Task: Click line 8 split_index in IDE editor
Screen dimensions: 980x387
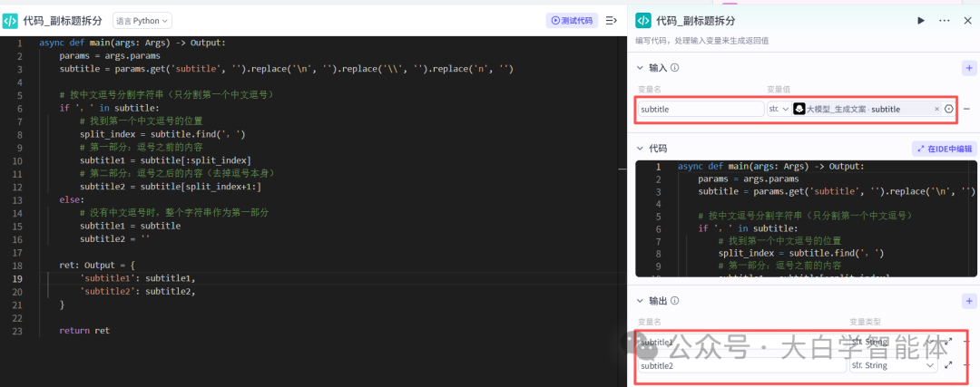Action: 162,134
